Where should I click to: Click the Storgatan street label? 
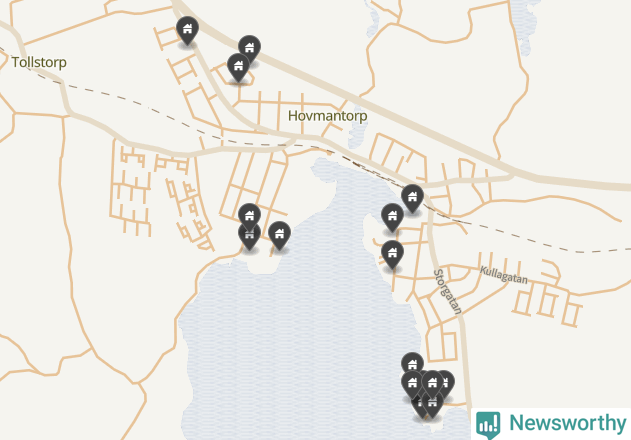pyautogui.click(x=447, y=291)
